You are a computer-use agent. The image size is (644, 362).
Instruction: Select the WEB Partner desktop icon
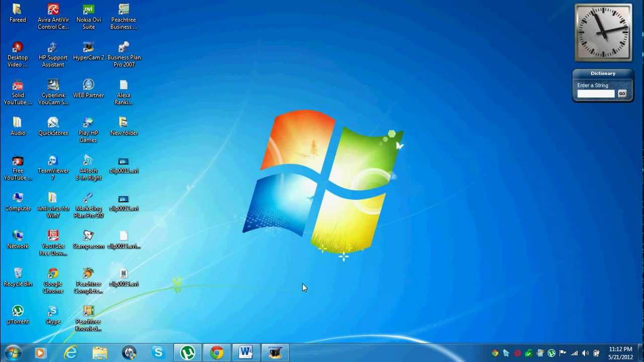[x=89, y=89]
